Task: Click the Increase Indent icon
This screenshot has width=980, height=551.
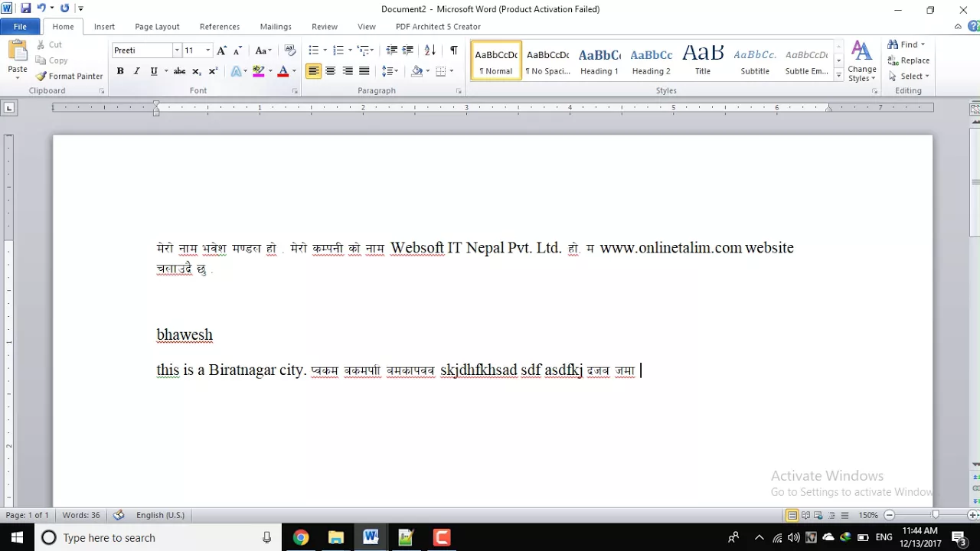Action: (408, 51)
